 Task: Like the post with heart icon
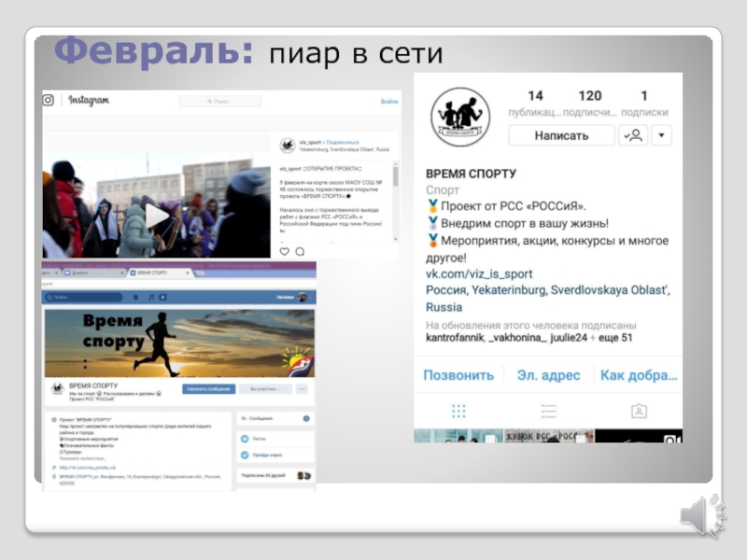coord(285,251)
